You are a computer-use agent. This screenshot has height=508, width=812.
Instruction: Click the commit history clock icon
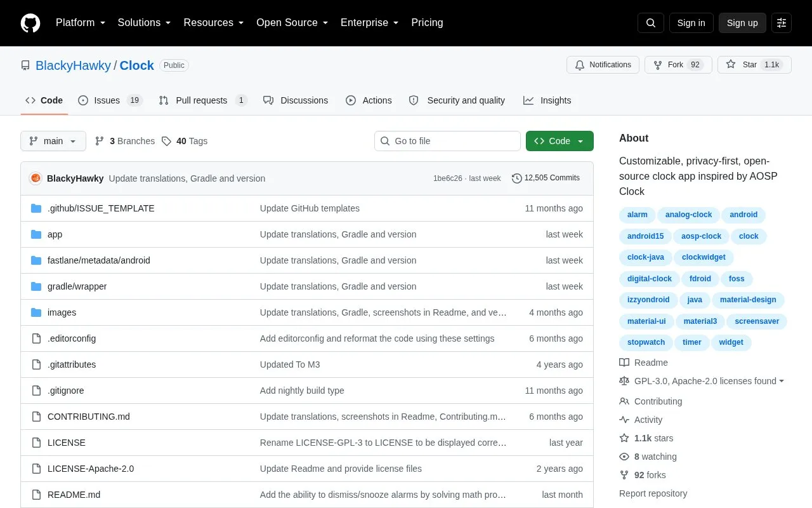coord(516,178)
